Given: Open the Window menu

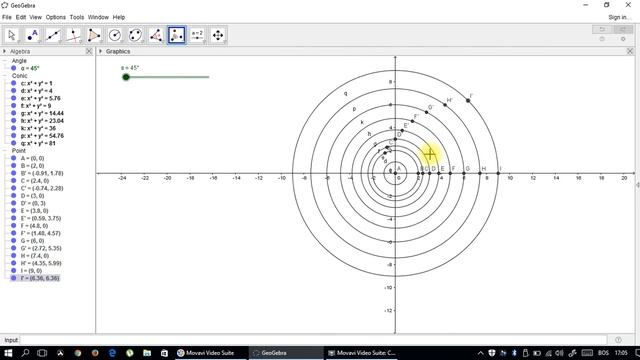Looking at the screenshot, I should (98, 17).
